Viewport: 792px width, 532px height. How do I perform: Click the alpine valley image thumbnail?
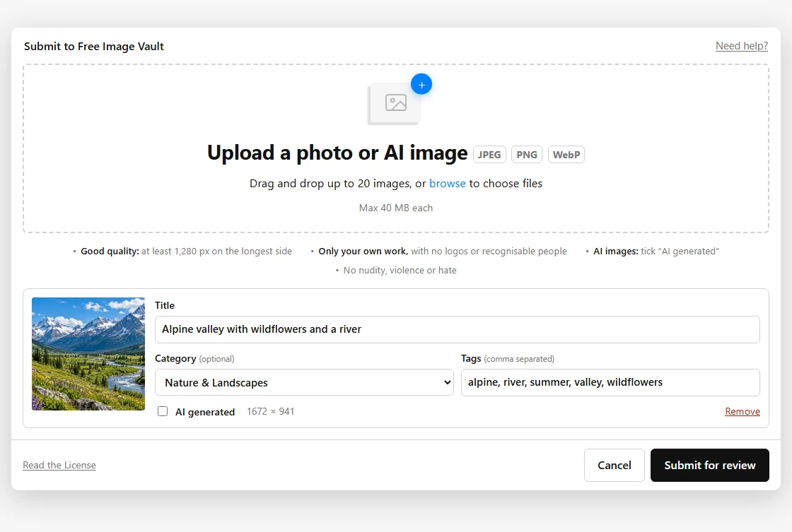(x=88, y=354)
